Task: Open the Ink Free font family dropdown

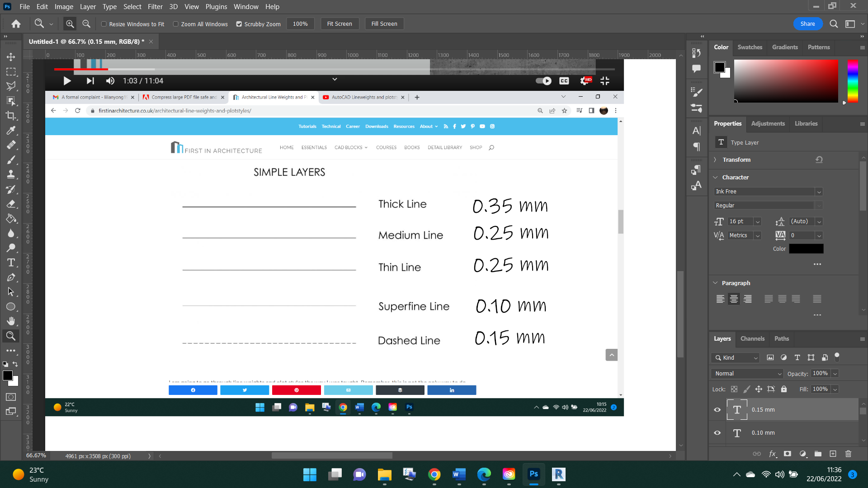Action: [819, 192]
